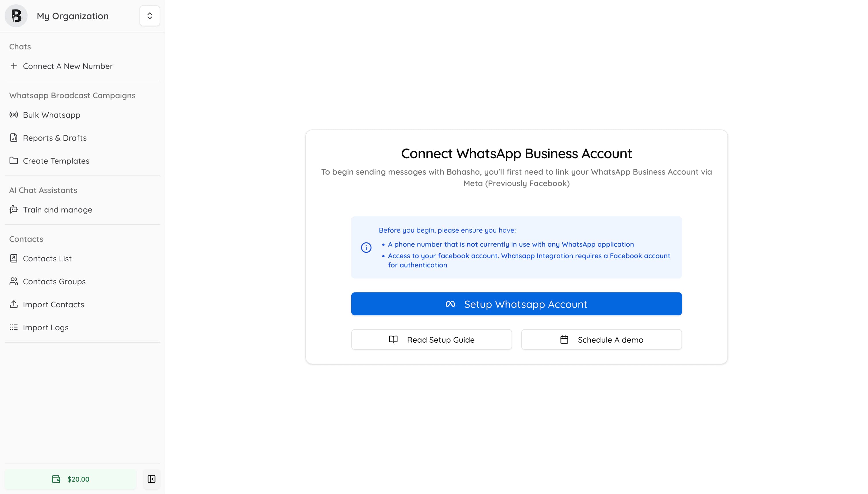Select the Import Logs list icon
The width and height of the screenshot is (868, 494).
(13, 327)
